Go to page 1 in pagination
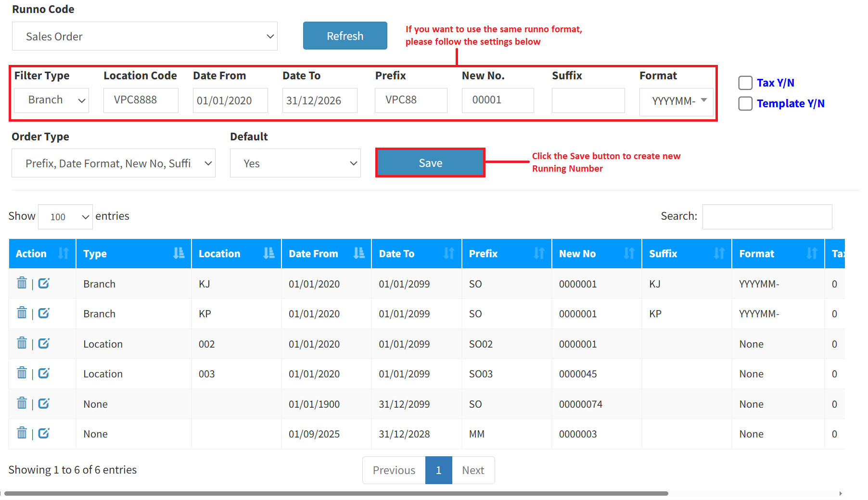Screen dimensions: 868x500 438,470
